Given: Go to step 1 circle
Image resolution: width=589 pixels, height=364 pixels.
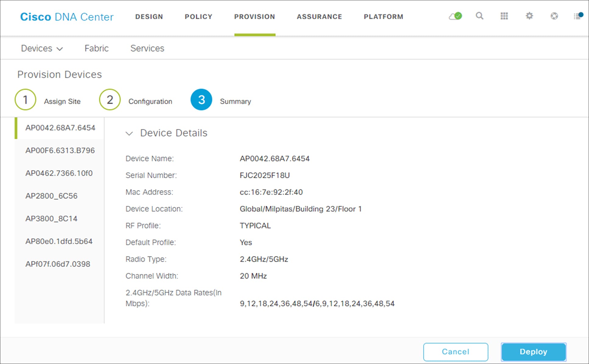Looking at the screenshot, I should click(25, 100).
